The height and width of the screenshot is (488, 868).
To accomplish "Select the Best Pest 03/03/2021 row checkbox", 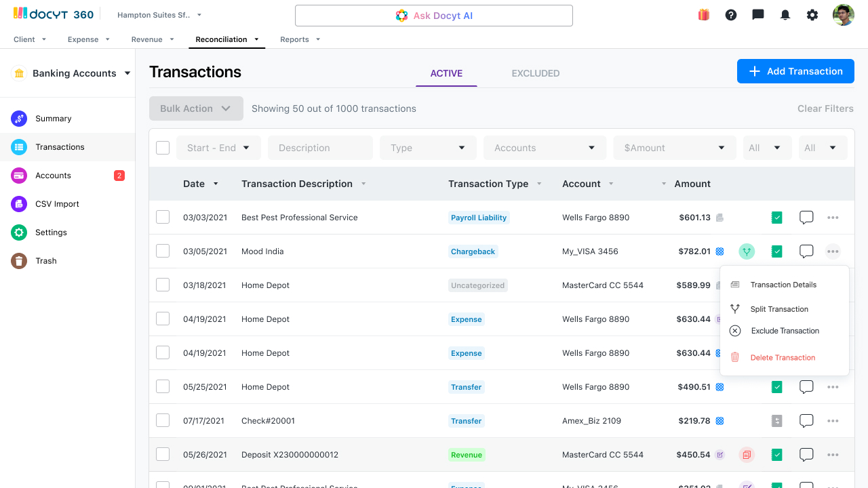I will click(163, 217).
